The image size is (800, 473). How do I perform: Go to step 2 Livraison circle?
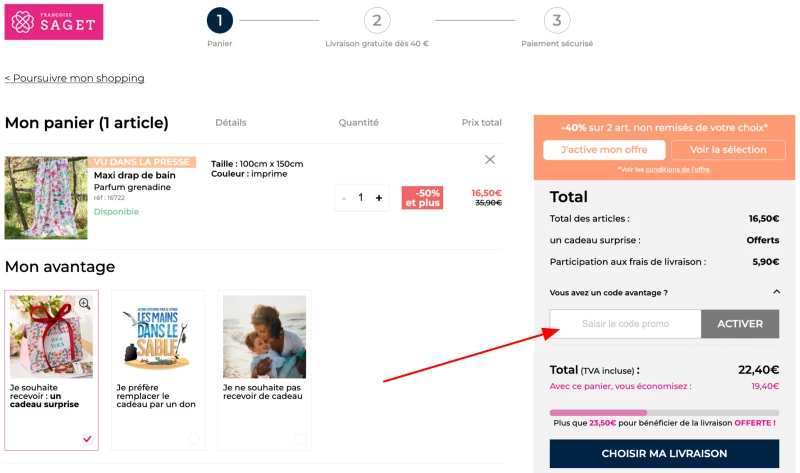377,20
